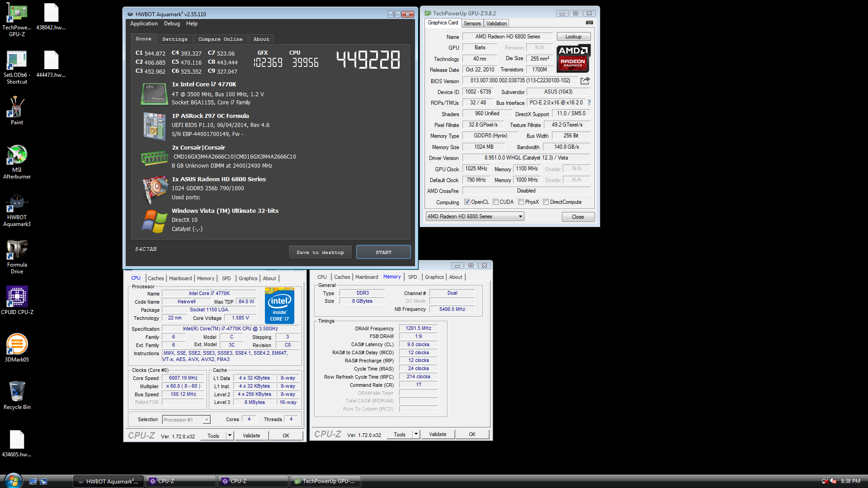Click the GPU-Z Name field value
The width and height of the screenshot is (868, 488).
tap(507, 37)
